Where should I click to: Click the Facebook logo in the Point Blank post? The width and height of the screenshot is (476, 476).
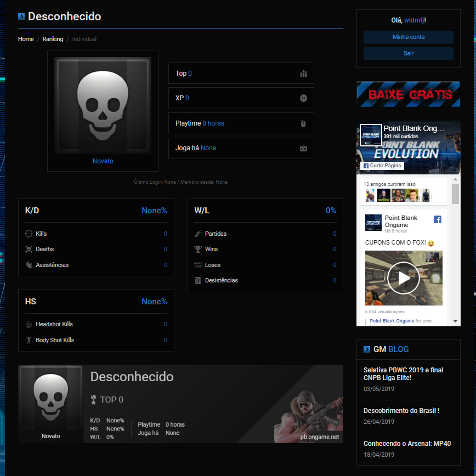(x=438, y=219)
